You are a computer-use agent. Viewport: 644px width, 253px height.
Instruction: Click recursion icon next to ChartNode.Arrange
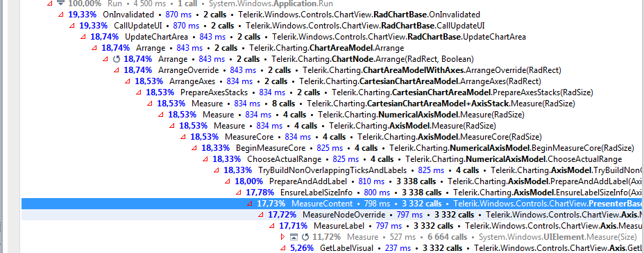point(116,59)
